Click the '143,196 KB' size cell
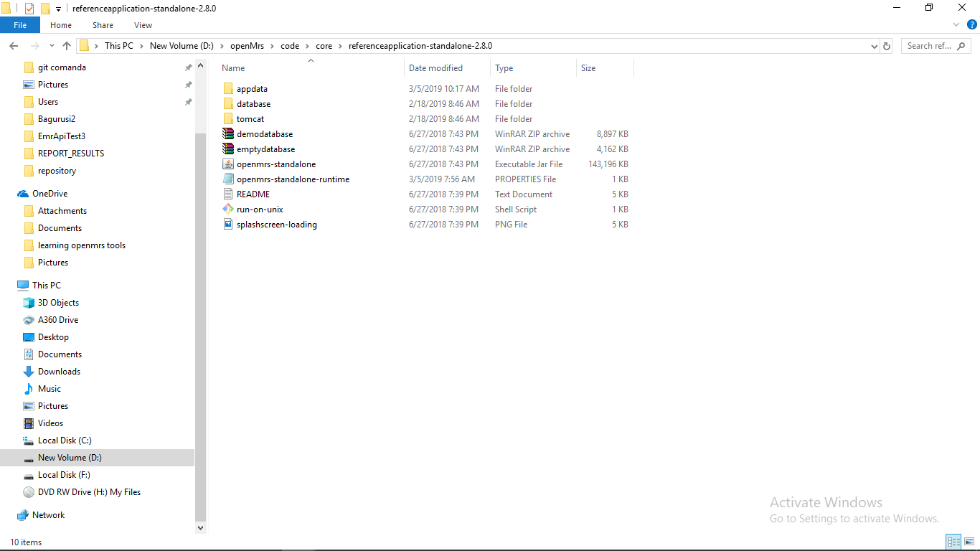This screenshot has height=551, width=980. (608, 164)
